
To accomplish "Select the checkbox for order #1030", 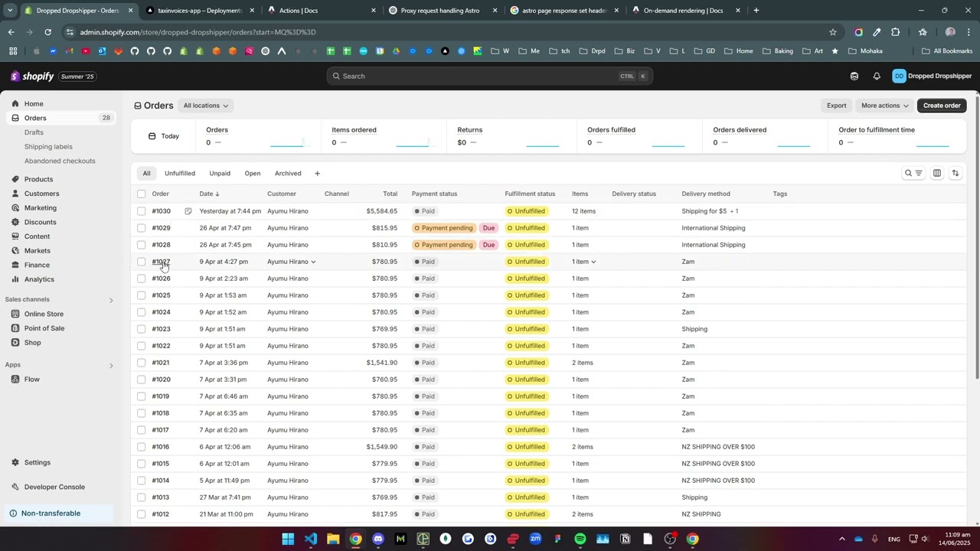I will coord(141,211).
